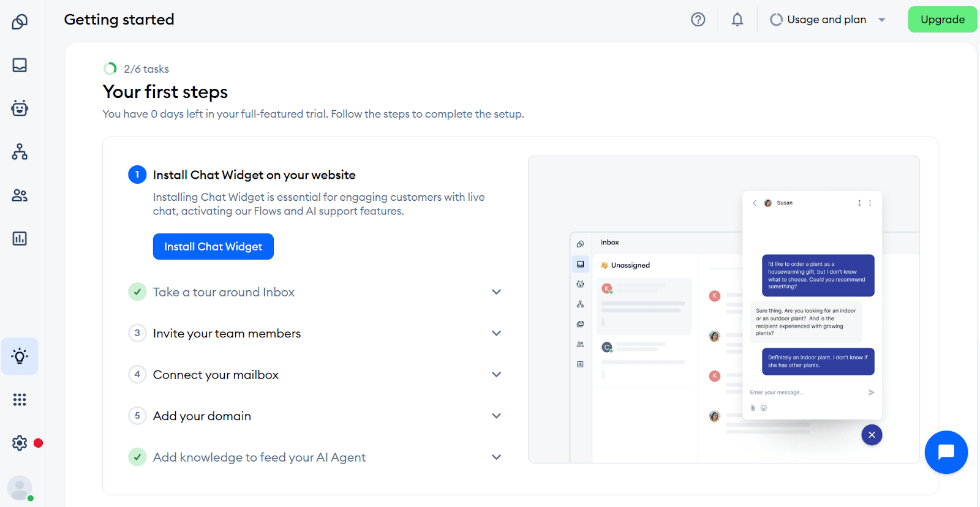Open the Inbox icon in sidebar
This screenshot has height=507, width=980.
click(x=20, y=65)
